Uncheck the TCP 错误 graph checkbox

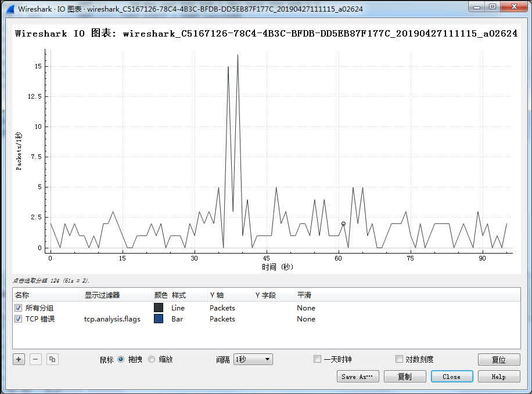19,319
